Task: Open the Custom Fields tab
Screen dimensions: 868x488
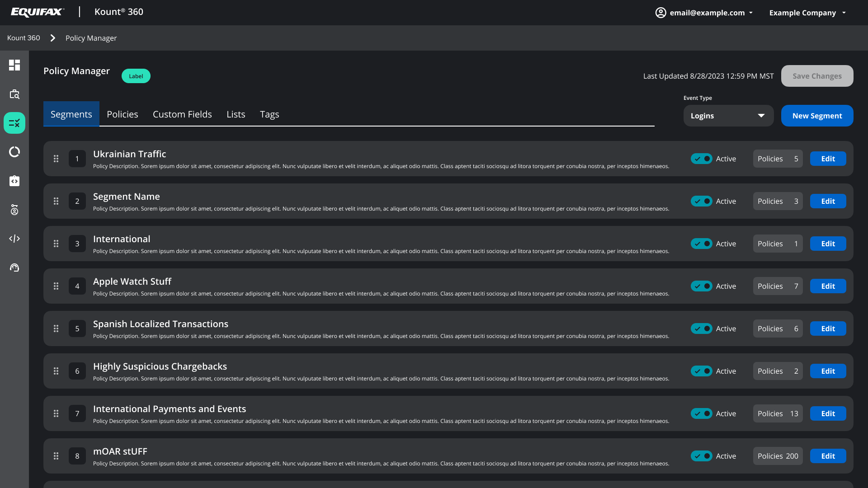Action: pos(182,114)
